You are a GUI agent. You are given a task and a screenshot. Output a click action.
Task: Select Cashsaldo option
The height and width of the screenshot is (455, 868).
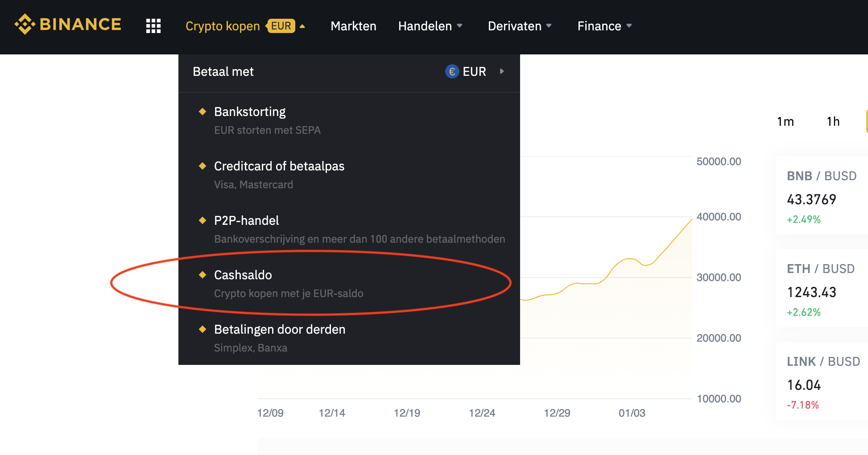tap(349, 284)
